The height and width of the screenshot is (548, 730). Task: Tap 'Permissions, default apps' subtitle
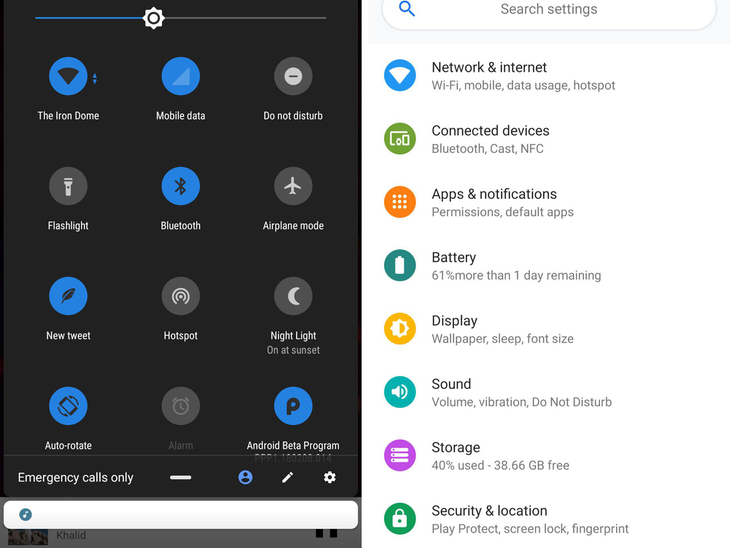coord(502,212)
